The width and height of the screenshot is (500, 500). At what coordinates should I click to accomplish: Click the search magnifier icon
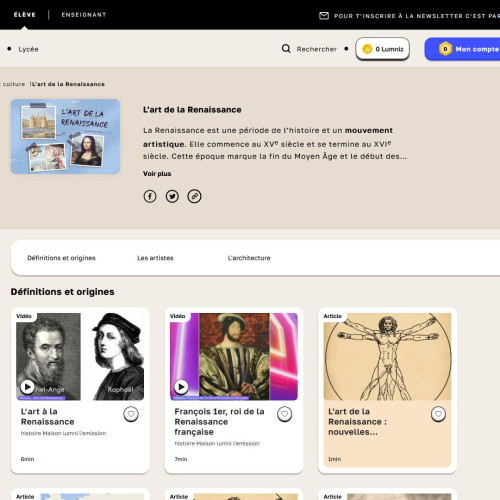point(286,49)
